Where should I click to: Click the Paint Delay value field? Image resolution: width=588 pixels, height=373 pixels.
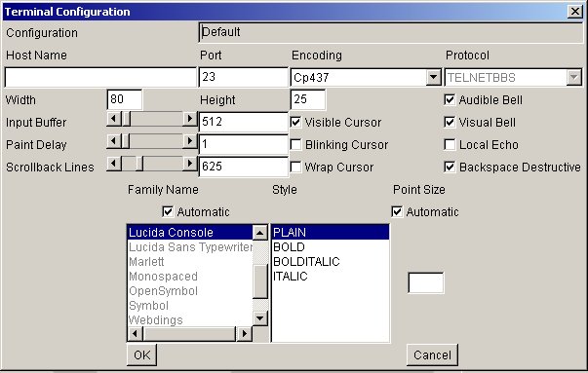tap(243, 144)
